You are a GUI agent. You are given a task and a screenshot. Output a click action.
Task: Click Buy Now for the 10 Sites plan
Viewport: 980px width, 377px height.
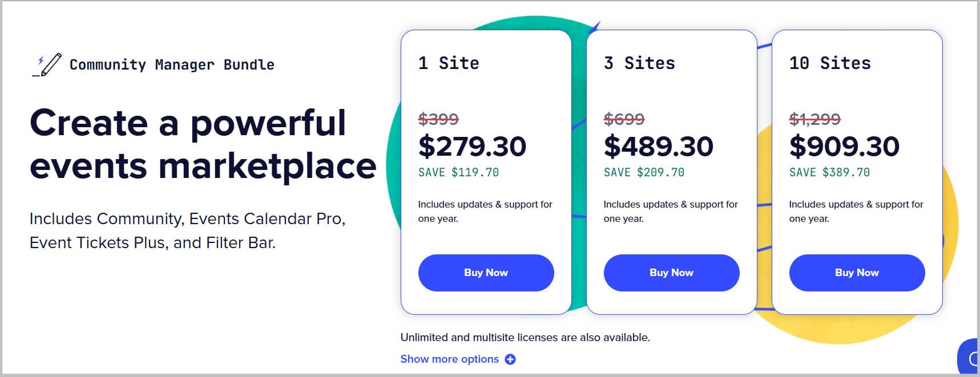click(x=857, y=273)
